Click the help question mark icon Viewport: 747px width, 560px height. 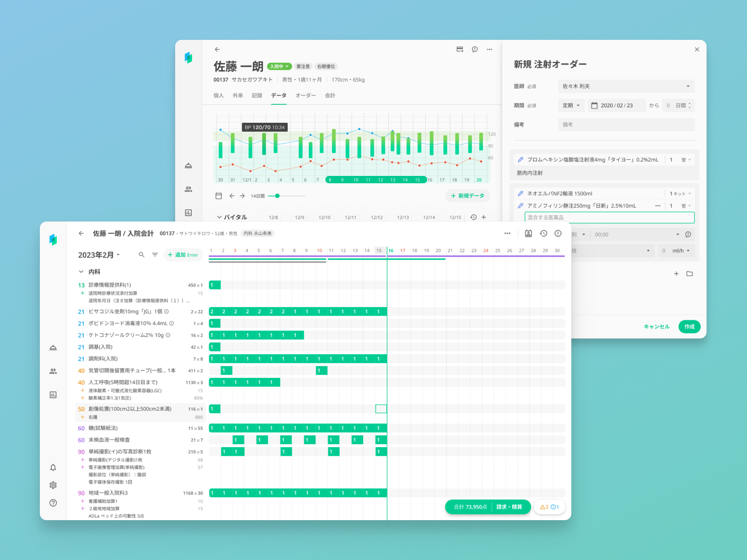pos(53,503)
